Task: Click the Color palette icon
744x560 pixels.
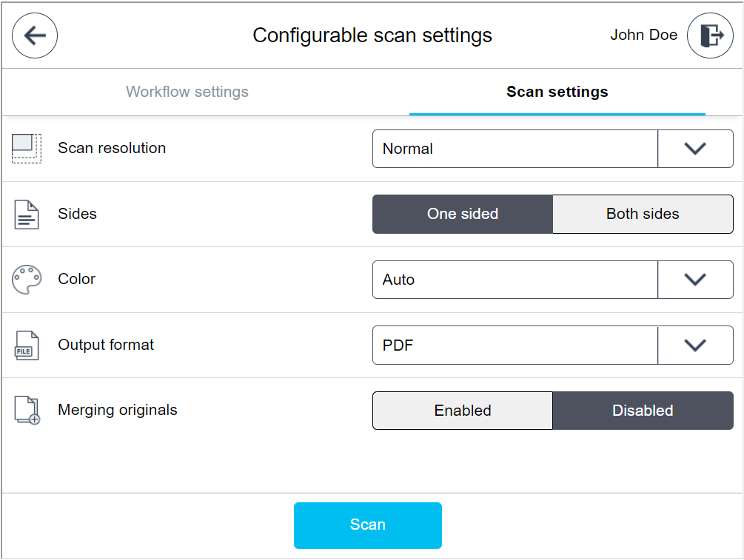Action: (27, 279)
